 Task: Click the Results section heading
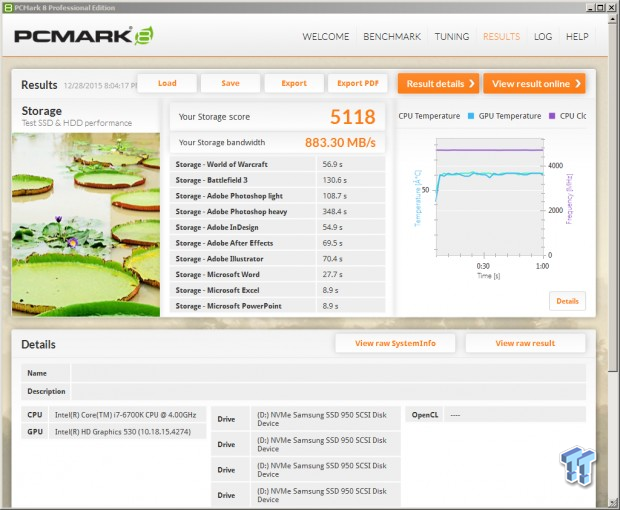(39, 85)
